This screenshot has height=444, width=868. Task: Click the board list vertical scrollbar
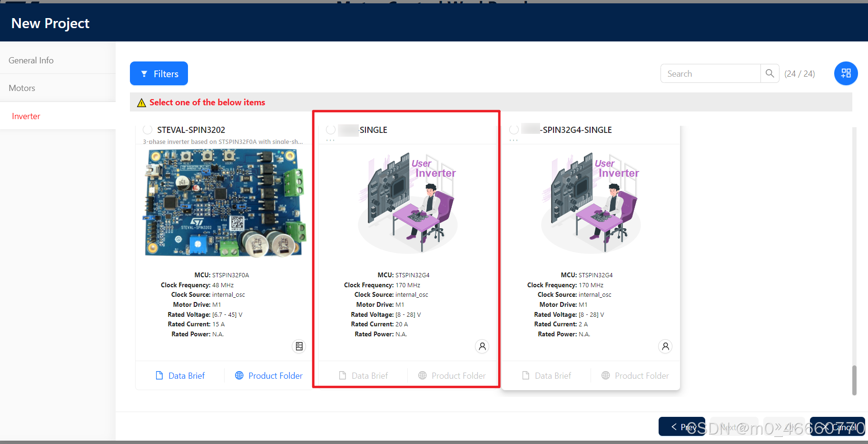coord(854,380)
